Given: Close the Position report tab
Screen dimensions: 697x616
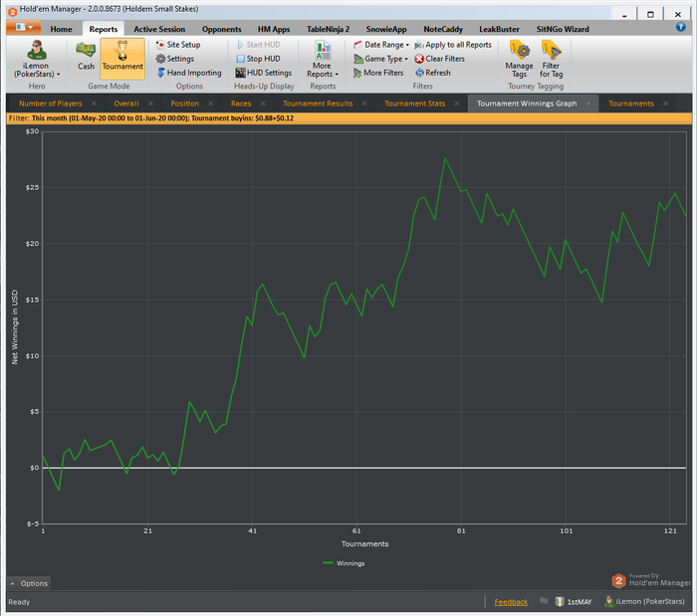Looking at the screenshot, I should 211,103.
